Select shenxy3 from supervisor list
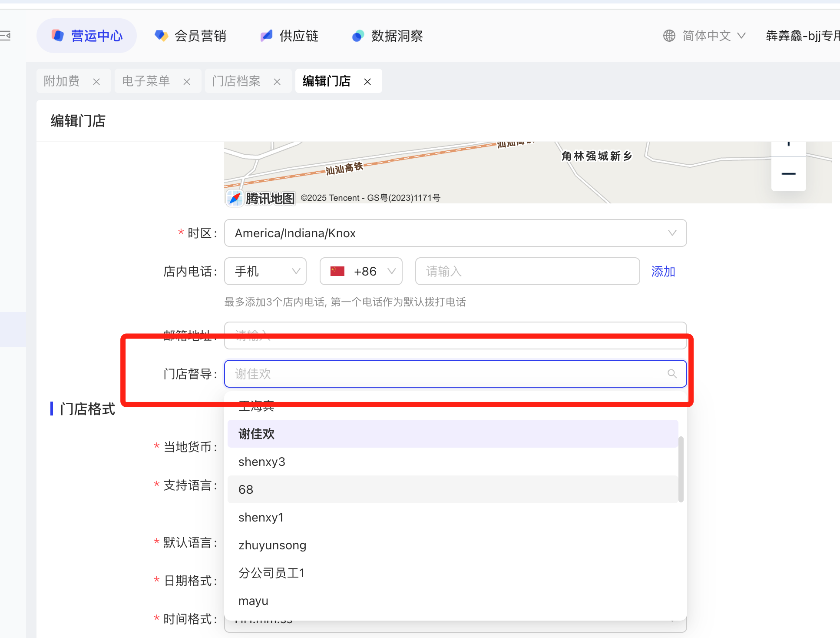 262,462
